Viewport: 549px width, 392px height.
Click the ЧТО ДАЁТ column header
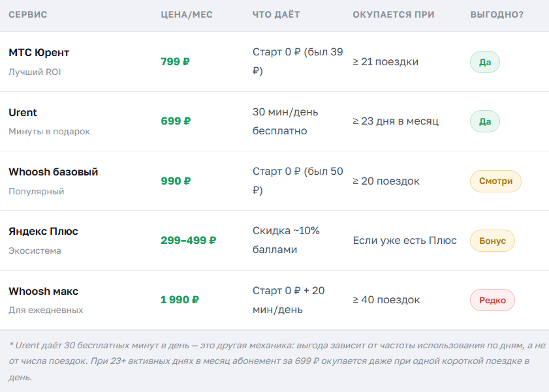(276, 15)
